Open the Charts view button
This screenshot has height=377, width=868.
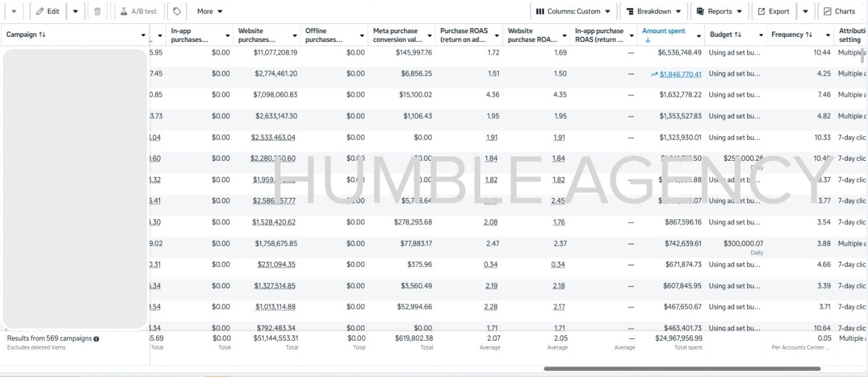[x=839, y=11]
